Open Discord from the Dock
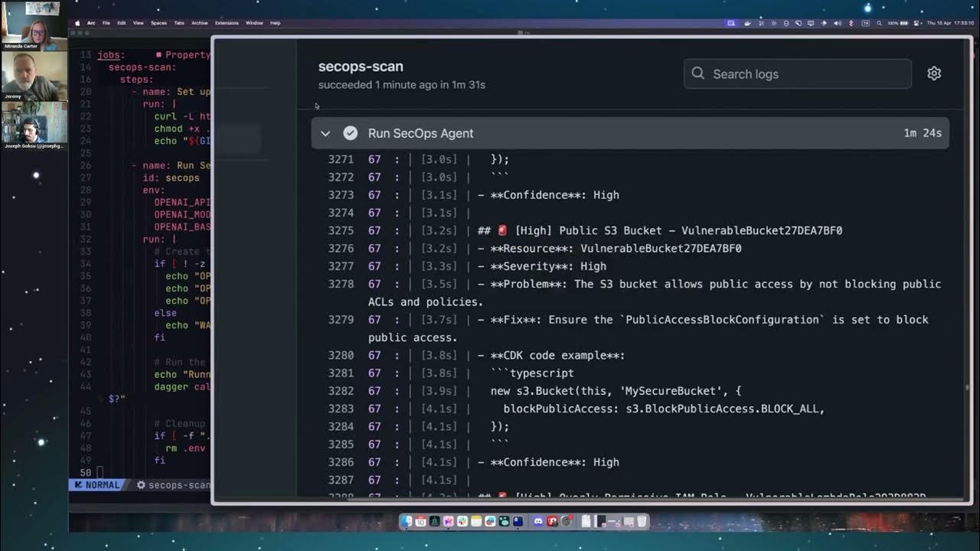The width and height of the screenshot is (980, 551). (537, 521)
